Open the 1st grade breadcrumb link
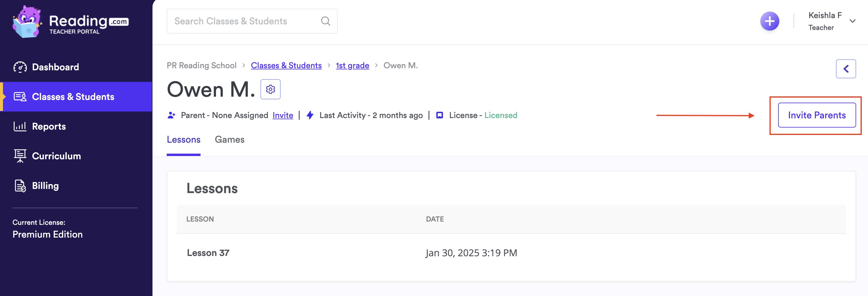The image size is (868, 296). 352,65
